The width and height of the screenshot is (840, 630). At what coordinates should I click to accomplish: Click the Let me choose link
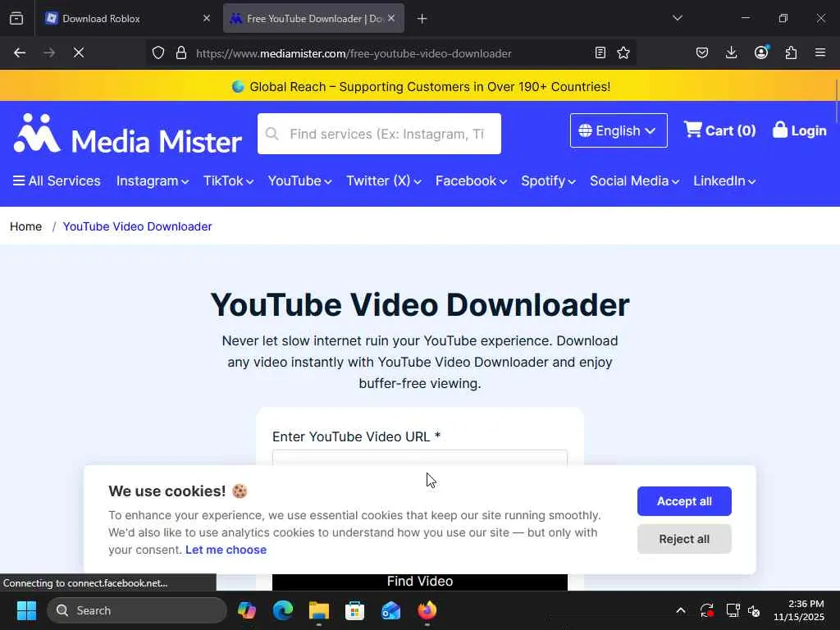226,550
